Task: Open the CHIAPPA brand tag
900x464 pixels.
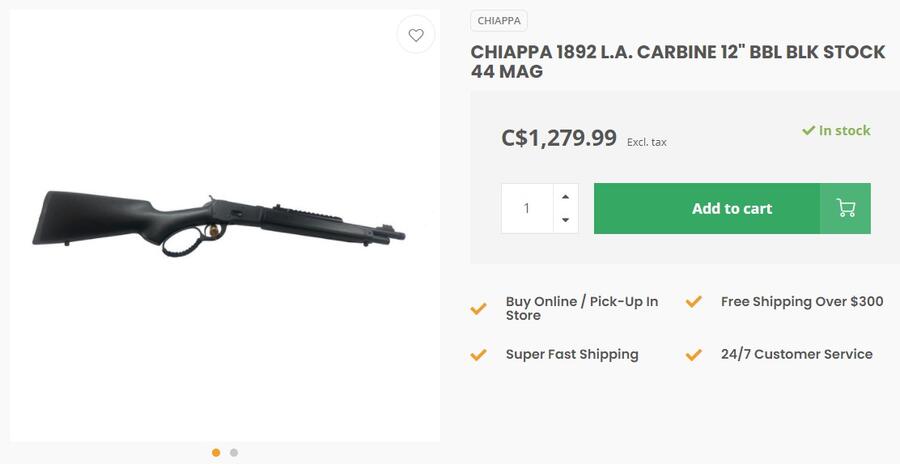Action: [499, 21]
